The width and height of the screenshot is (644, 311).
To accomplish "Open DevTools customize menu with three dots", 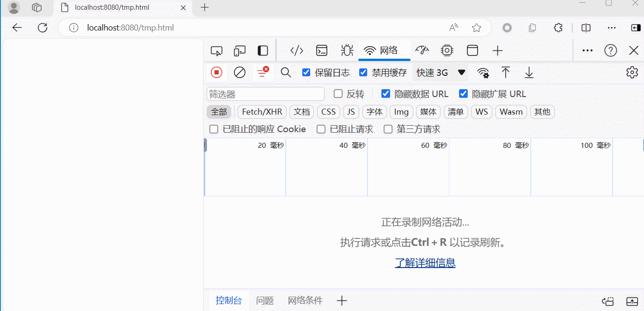I will [587, 50].
